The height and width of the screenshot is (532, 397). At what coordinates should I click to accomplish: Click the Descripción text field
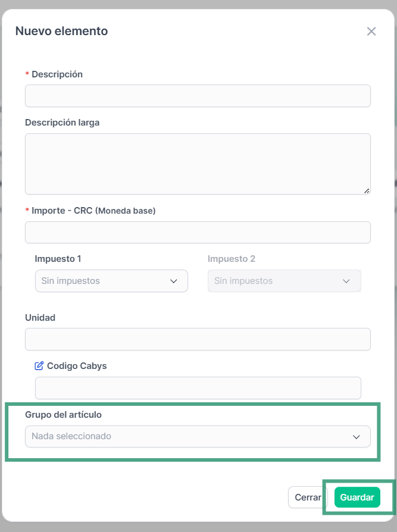coord(198,96)
